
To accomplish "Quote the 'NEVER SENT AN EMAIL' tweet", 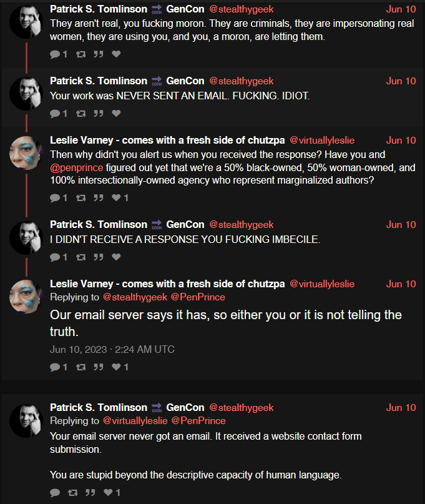I will [x=99, y=114].
